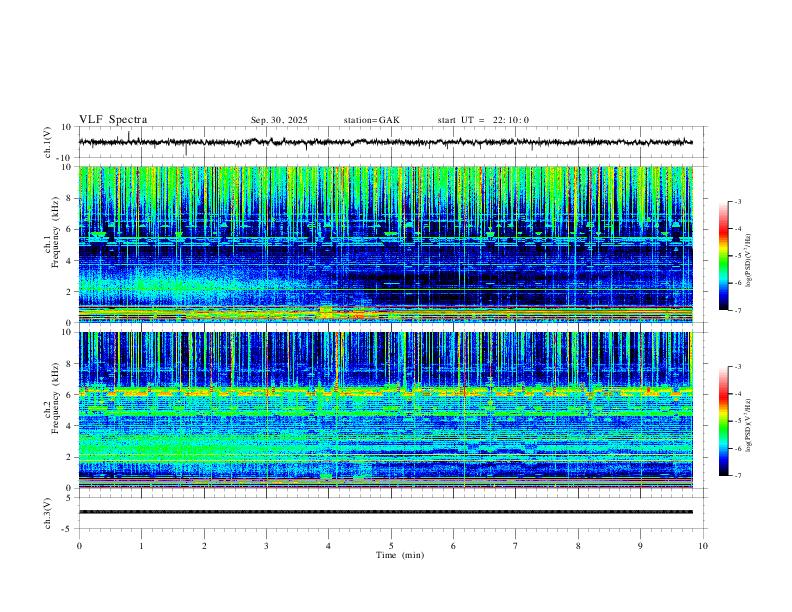
Task: Click the "-7" label on ch.1 colorbar
Action: coord(737,310)
